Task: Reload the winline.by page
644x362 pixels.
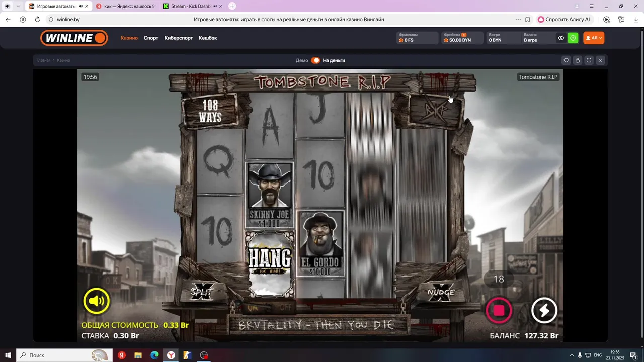Action: (37, 20)
